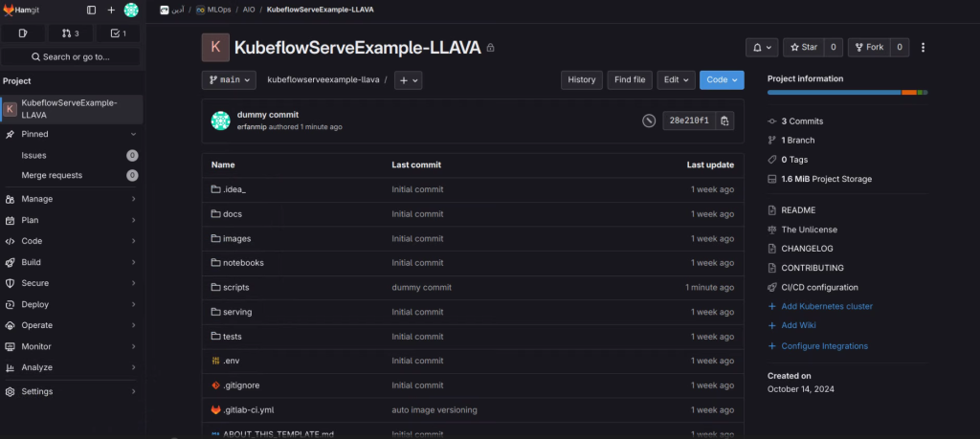Expand the Settings sidebar menu
The image size is (980, 439).
pos(72,391)
